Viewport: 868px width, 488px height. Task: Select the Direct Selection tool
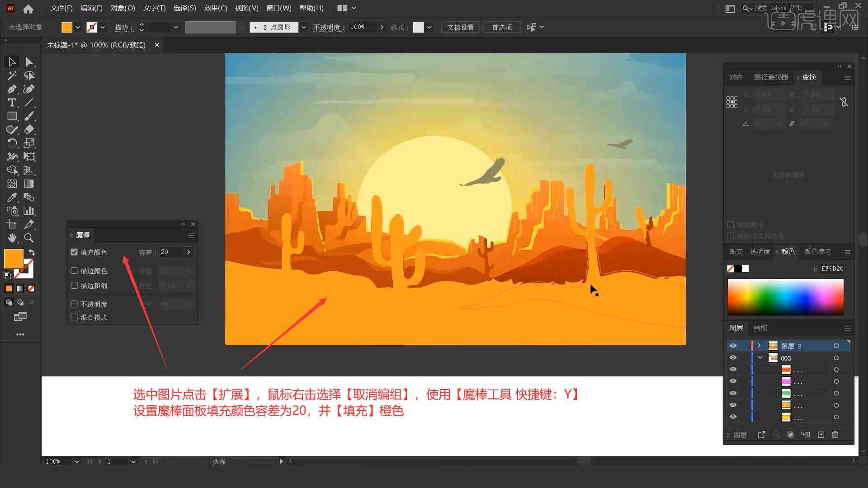coord(28,61)
